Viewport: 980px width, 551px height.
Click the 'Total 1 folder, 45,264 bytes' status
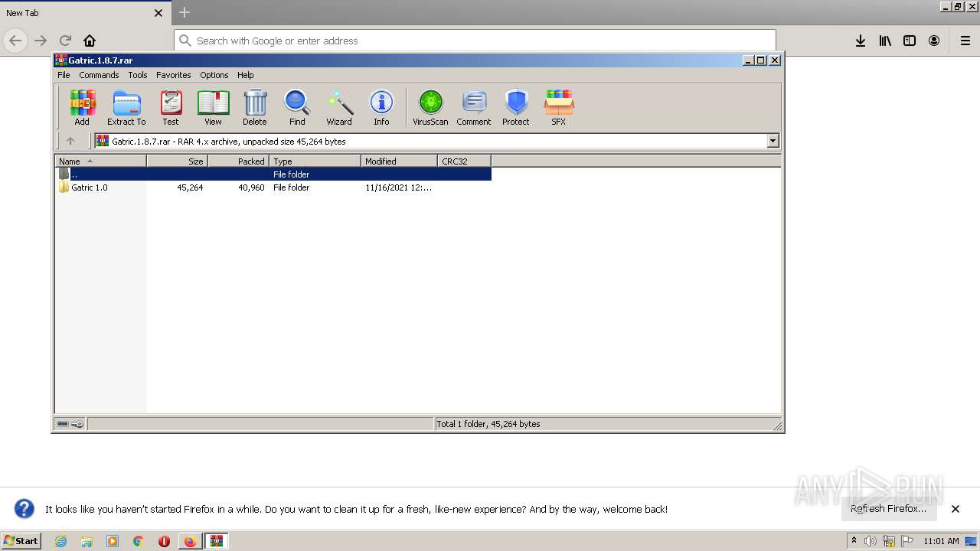point(488,424)
